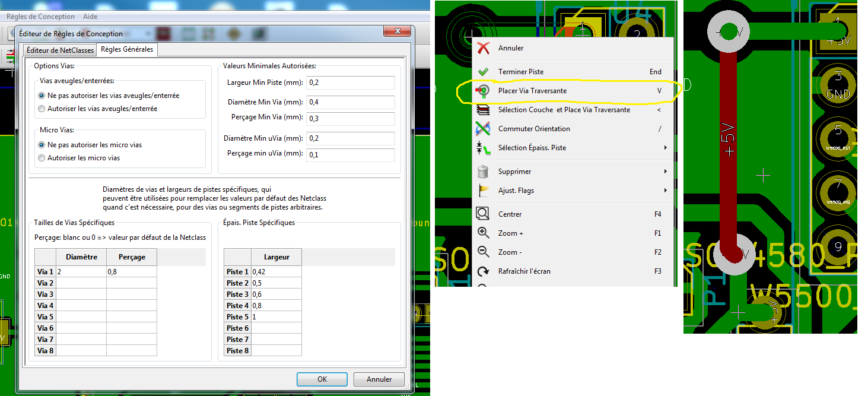This screenshot has width=868, height=396.
Task: Select Commuter Orientation tool icon
Action: tap(484, 129)
